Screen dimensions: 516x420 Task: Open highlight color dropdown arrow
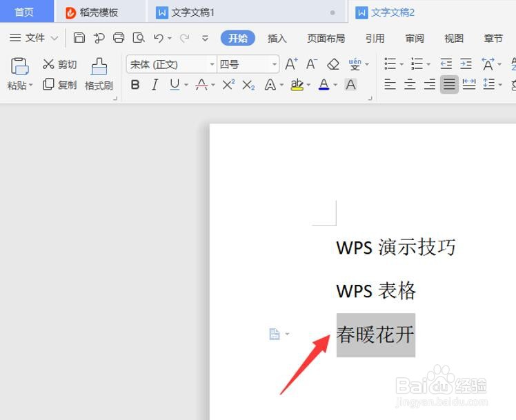(x=308, y=86)
